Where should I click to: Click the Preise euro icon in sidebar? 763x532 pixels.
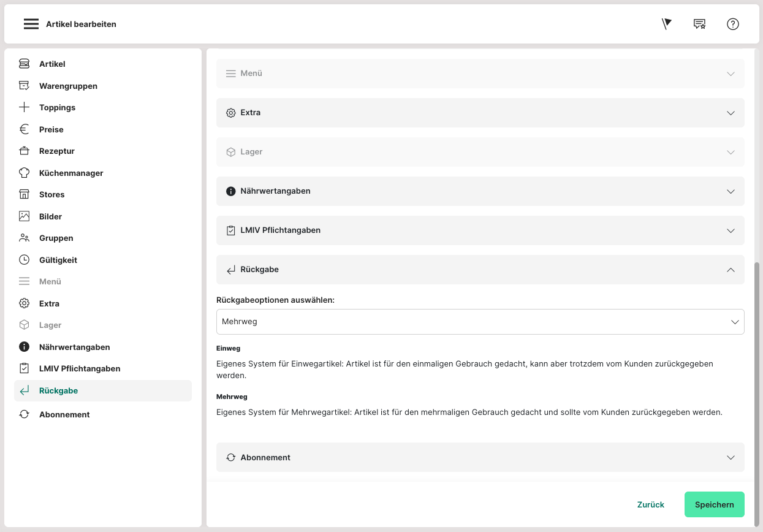24,129
